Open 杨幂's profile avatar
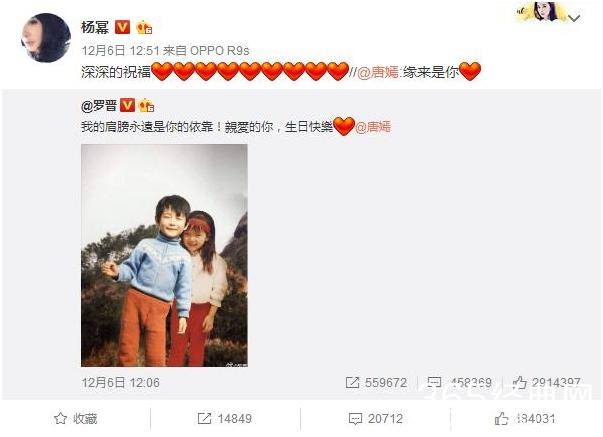Screen dimensions: 603x437 46,38
